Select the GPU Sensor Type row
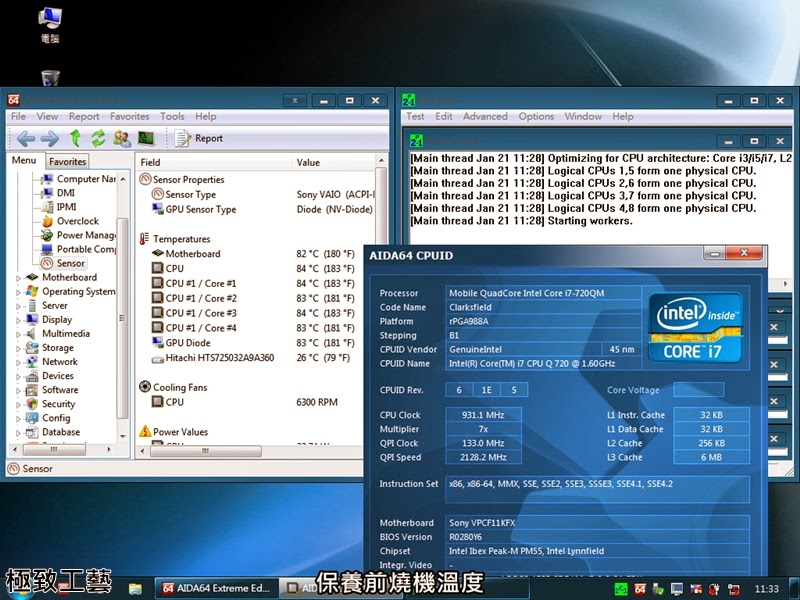The width and height of the screenshot is (800, 600). point(263,209)
